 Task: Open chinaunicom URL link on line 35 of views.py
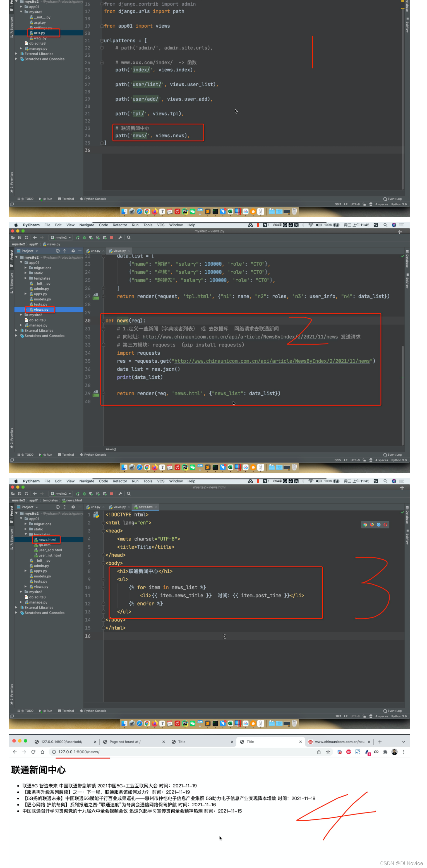coord(272,361)
